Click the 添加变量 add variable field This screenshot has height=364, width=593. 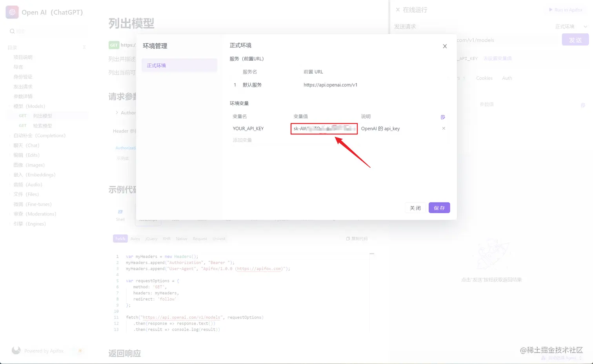pos(242,140)
